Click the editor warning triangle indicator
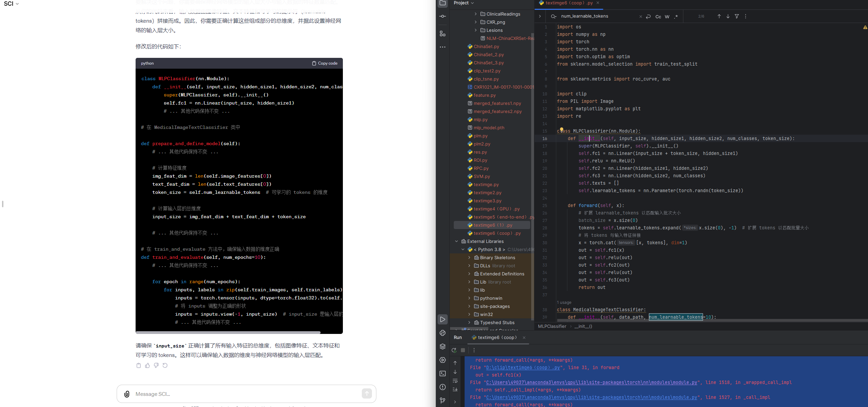The width and height of the screenshot is (868, 407). tap(865, 27)
